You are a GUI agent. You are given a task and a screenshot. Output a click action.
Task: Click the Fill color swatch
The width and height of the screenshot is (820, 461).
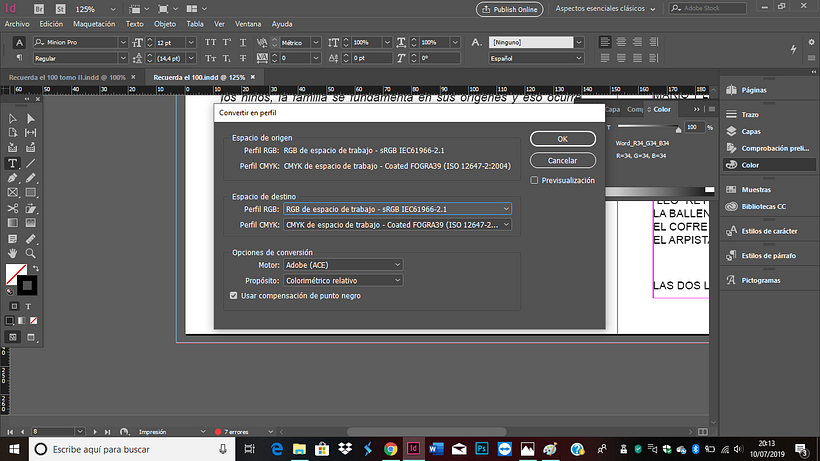[x=16, y=273]
